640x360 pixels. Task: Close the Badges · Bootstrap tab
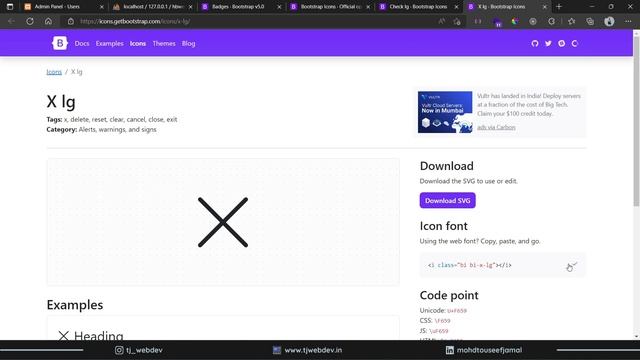279,7
